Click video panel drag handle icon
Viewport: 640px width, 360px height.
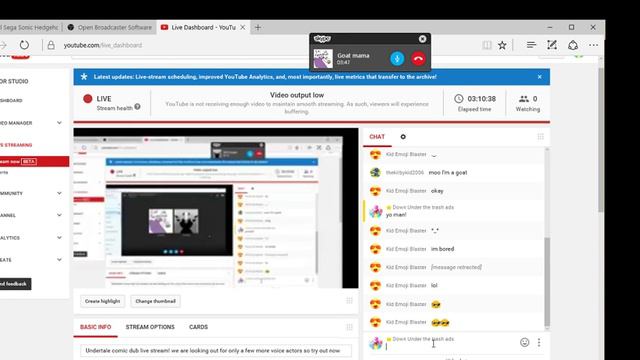349,301
